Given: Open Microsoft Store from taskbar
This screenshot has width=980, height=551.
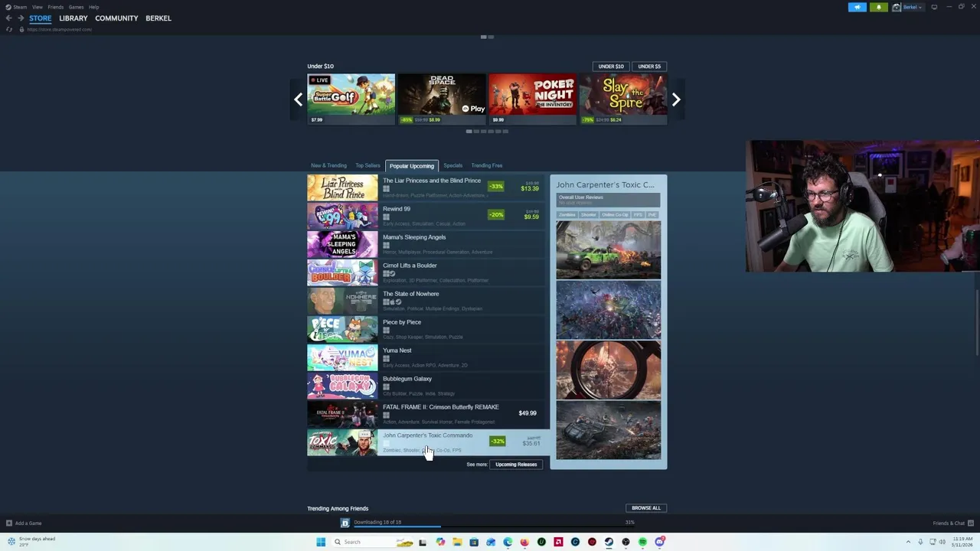Looking at the screenshot, I should click(x=474, y=542).
